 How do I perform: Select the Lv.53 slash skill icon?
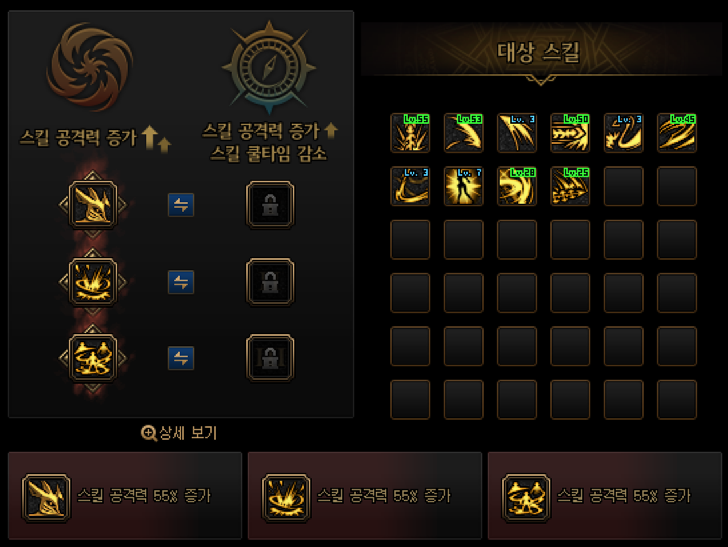click(463, 133)
